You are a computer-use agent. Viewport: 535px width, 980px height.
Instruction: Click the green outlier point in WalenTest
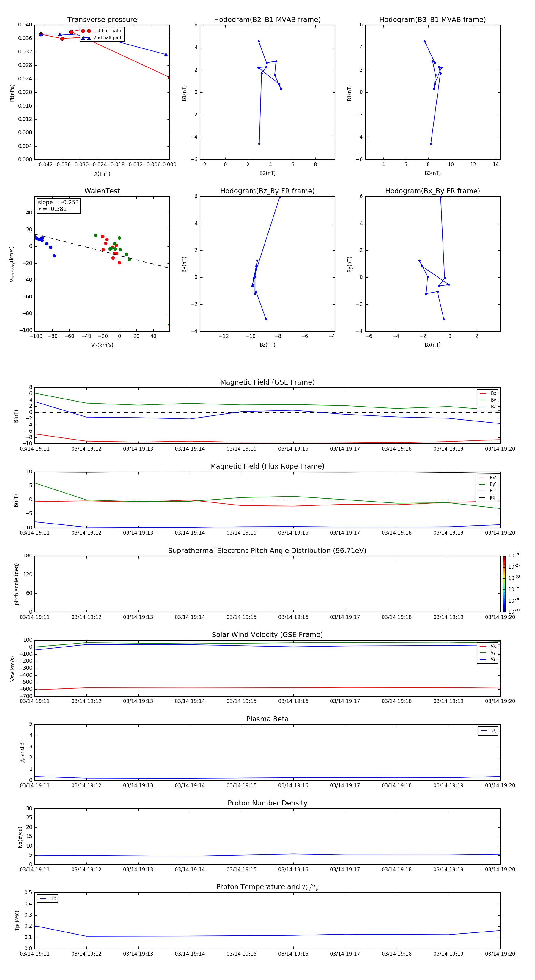169,325
